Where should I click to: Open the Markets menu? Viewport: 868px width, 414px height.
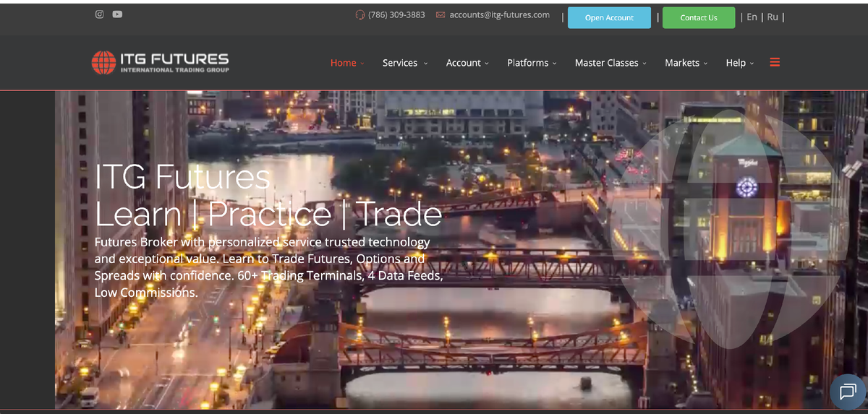coord(682,63)
